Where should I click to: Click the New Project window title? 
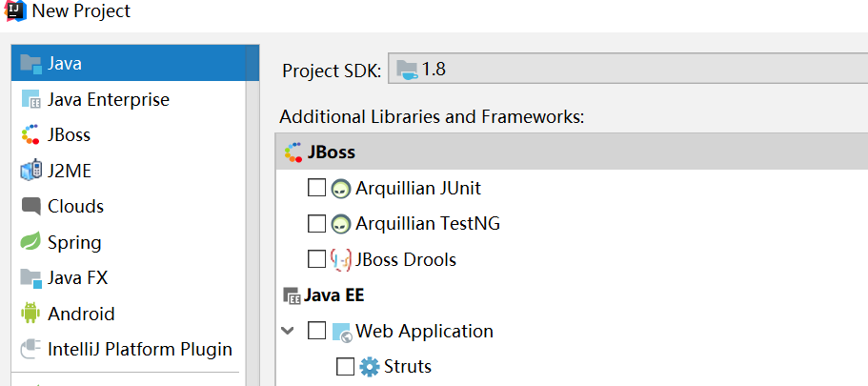(x=81, y=10)
